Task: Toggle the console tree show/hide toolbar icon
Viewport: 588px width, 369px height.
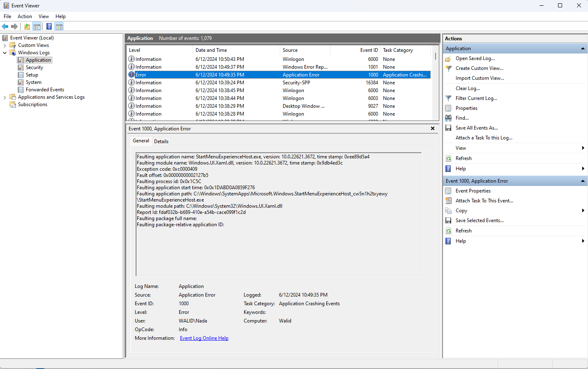Action: (37, 26)
